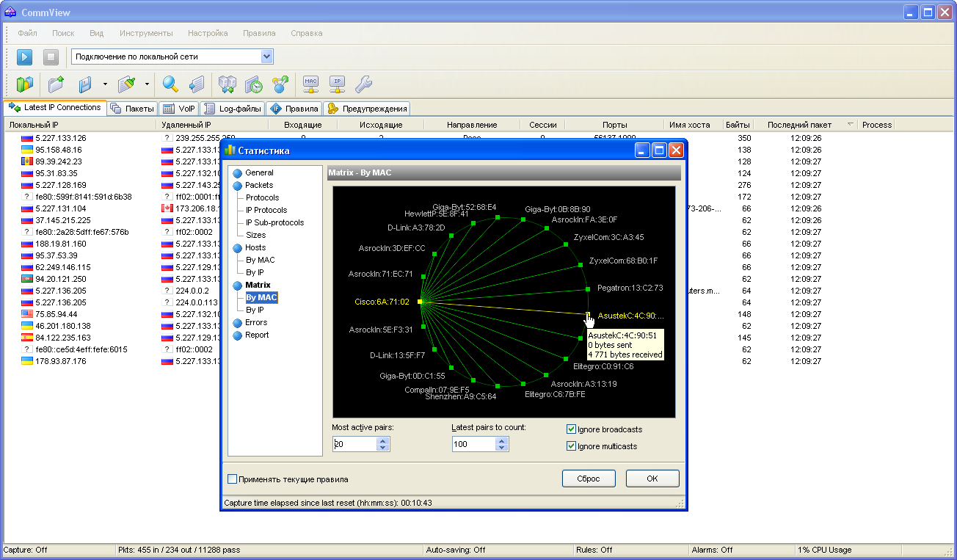Click the open folder toolbar icon
The height and width of the screenshot is (560, 957).
(57, 84)
